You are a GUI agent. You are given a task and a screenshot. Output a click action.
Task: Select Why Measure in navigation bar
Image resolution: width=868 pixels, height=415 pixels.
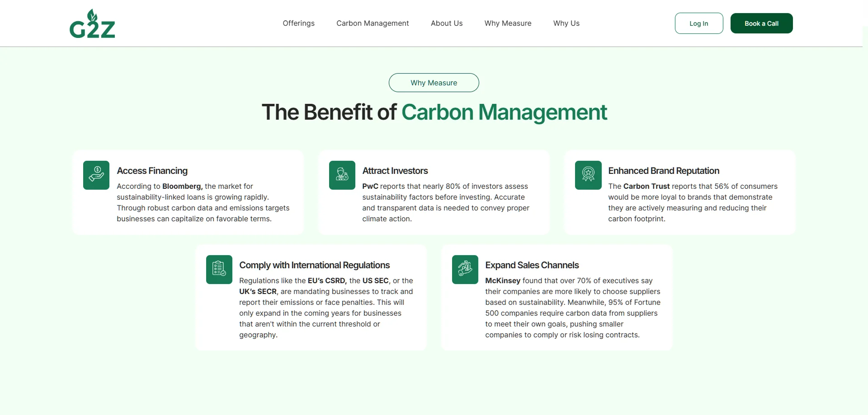tap(508, 23)
